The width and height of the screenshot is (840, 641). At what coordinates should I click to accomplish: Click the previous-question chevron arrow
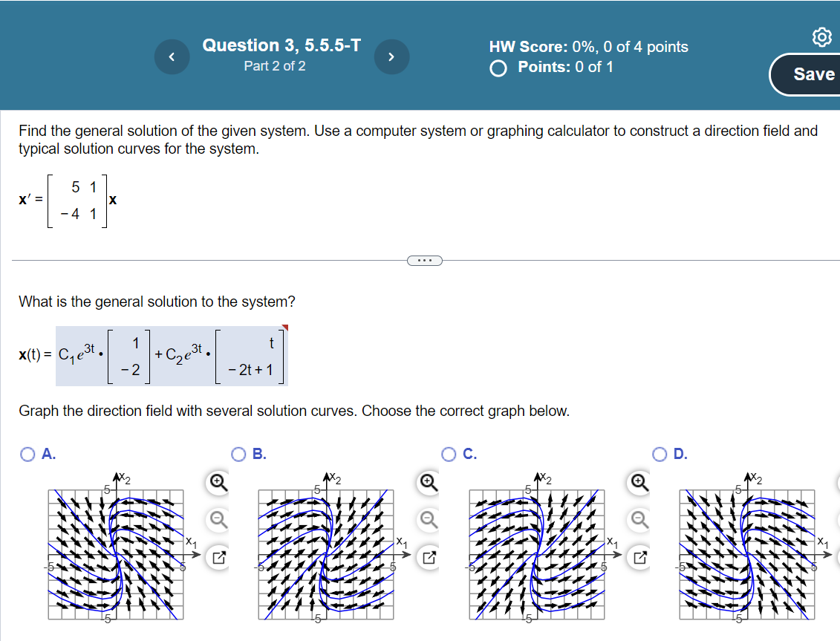click(172, 56)
